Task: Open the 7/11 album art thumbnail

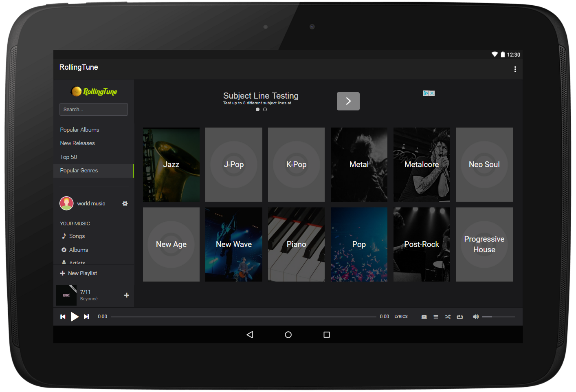Action: click(x=66, y=295)
